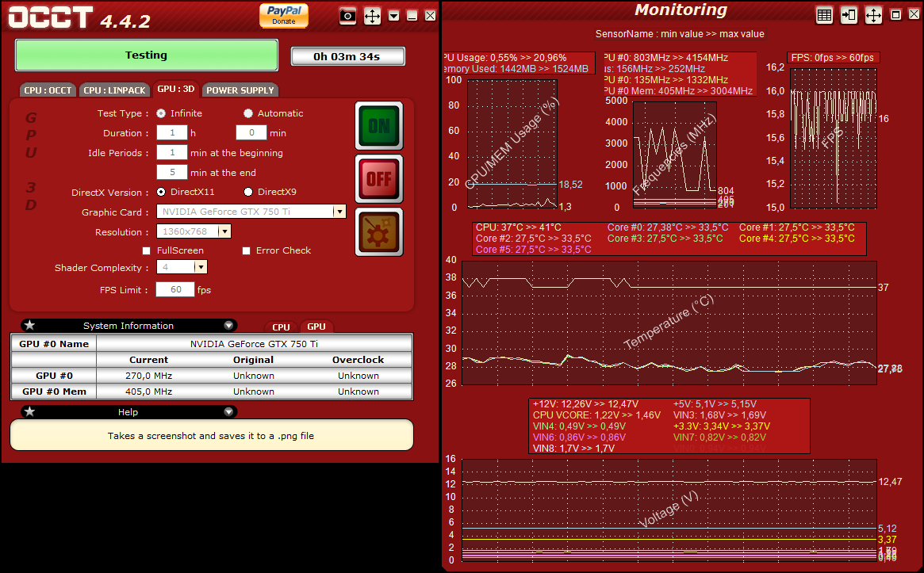Click the move-window cross-arrows icon in OCCT title bar
924x573 pixels.
[x=372, y=16]
